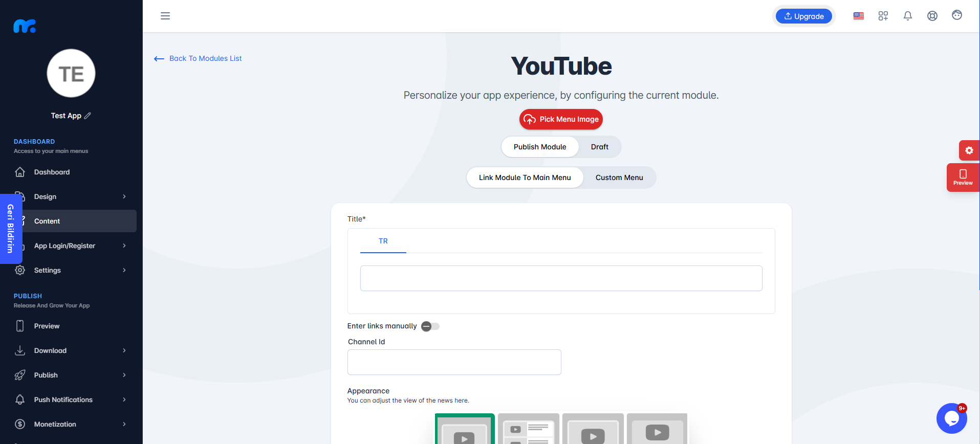Toggle Enter links manually switch

tap(430, 326)
